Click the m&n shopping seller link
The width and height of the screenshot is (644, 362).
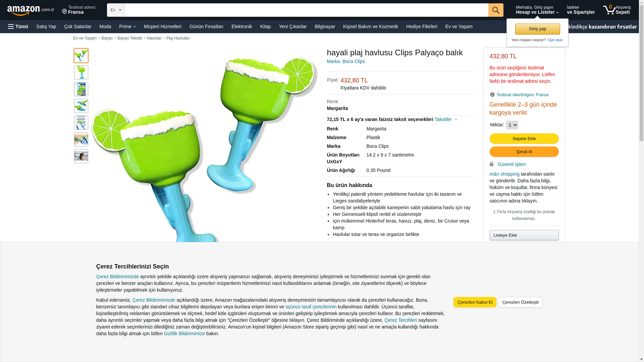click(x=504, y=174)
